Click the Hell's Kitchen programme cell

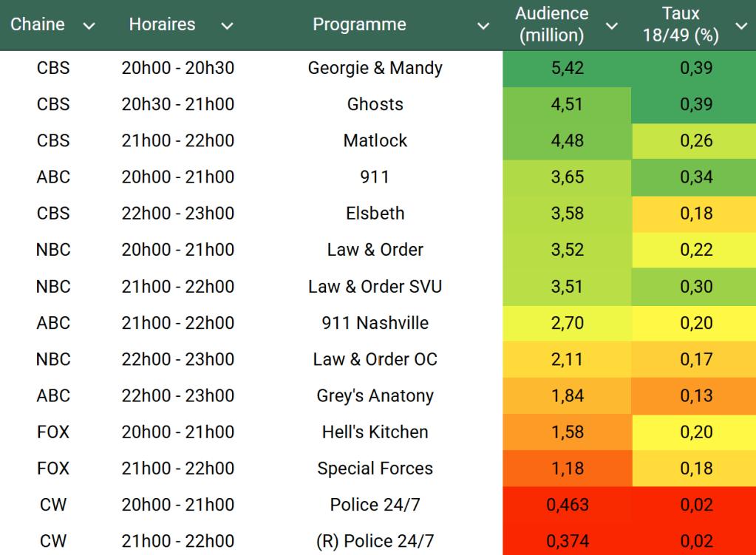pyautogui.click(x=375, y=432)
